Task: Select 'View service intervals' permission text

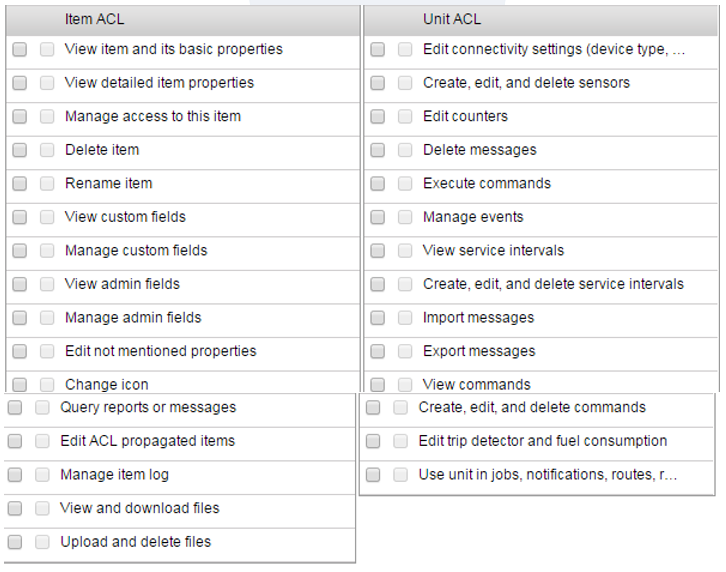Action: coord(493,250)
